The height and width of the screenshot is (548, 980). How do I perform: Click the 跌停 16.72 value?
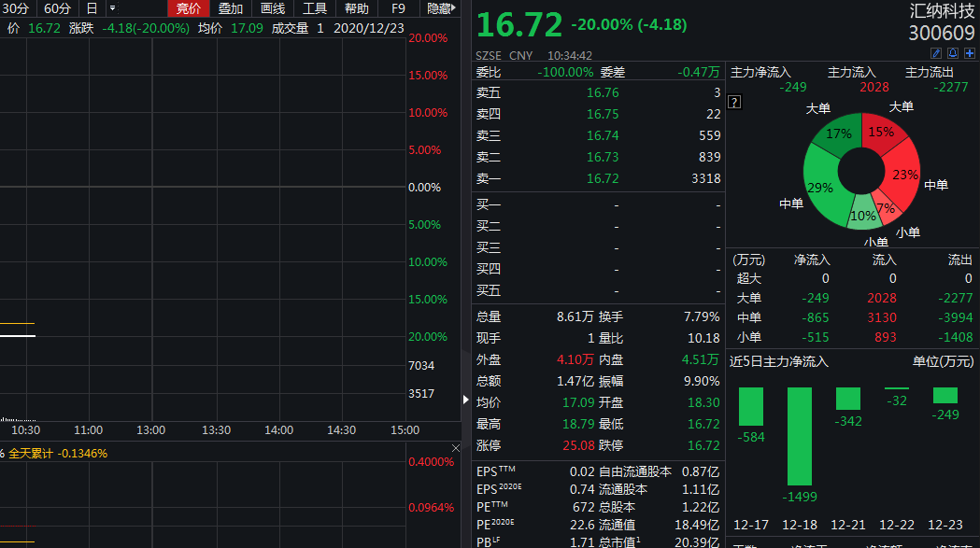pyautogui.click(x=703, y=445)
